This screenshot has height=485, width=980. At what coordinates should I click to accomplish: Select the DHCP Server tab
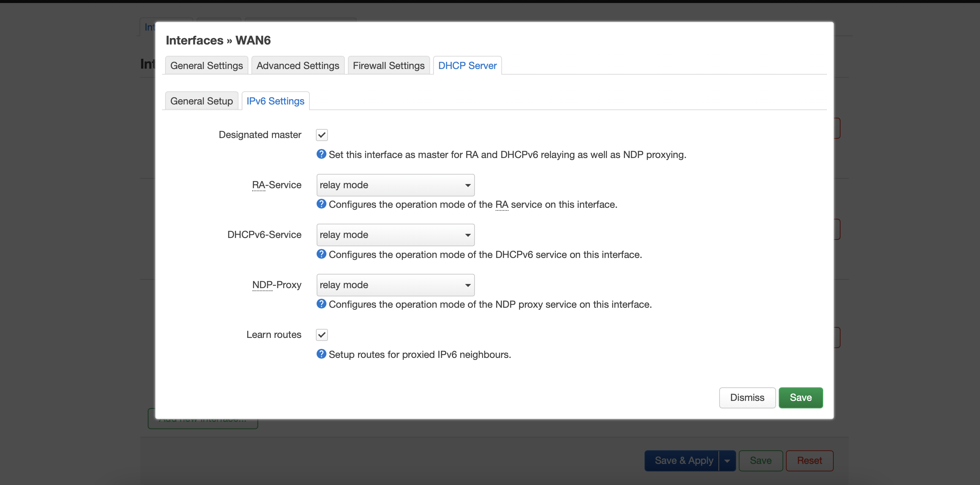pyautogui.click(x=467, y=66)
